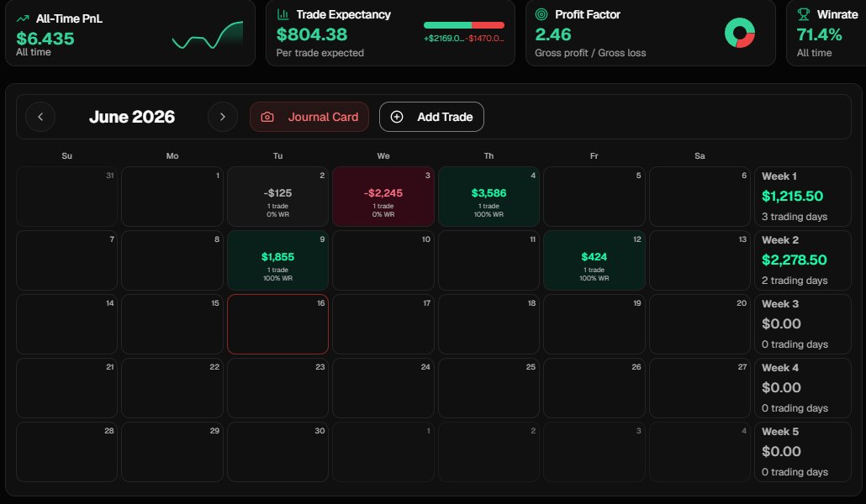This screenshot has height=504, width=866.
Task: Open June 9 day with $1,855 profit
Action: coord(277,260)
